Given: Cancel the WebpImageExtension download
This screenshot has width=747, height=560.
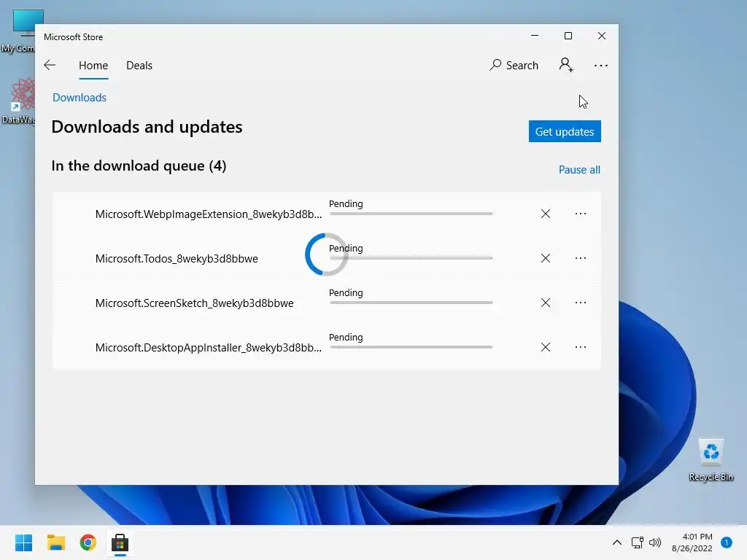Looking at the screenshot, I should pyautogui.click(x=546, y=214).
